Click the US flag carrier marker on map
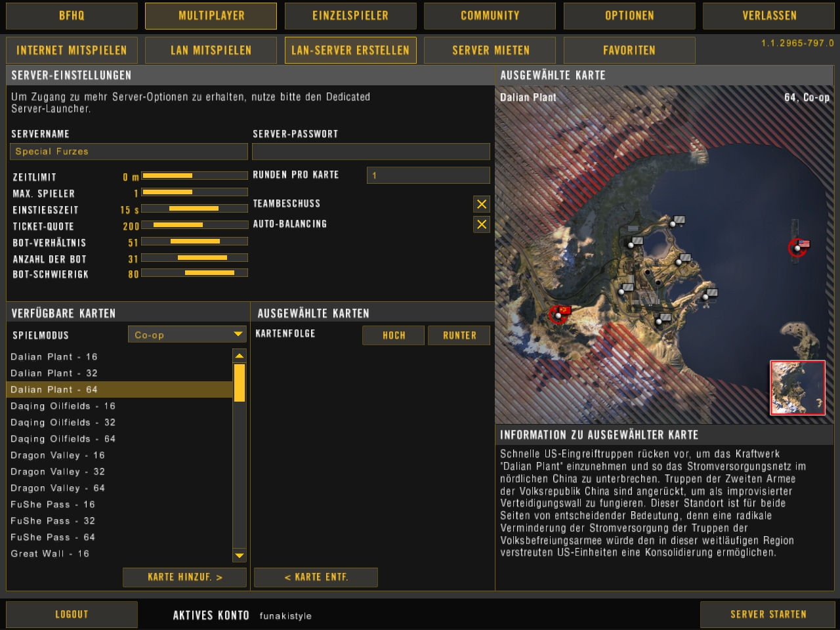 click(x=799, y=247)
